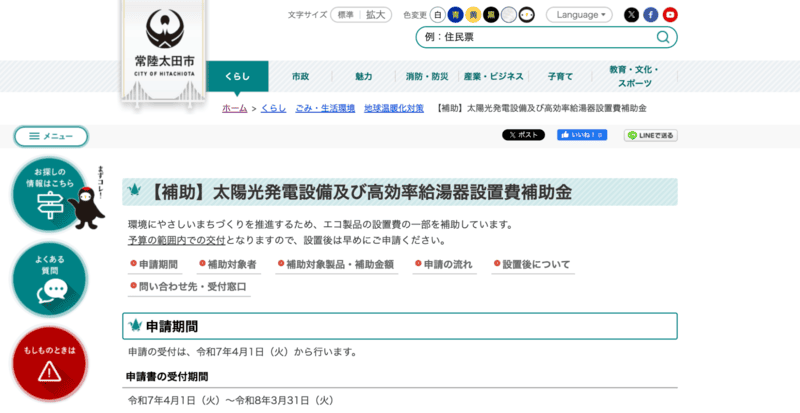Choose white 白 color scheme
Screen dimensions: 800x413
tap(437, 15)
